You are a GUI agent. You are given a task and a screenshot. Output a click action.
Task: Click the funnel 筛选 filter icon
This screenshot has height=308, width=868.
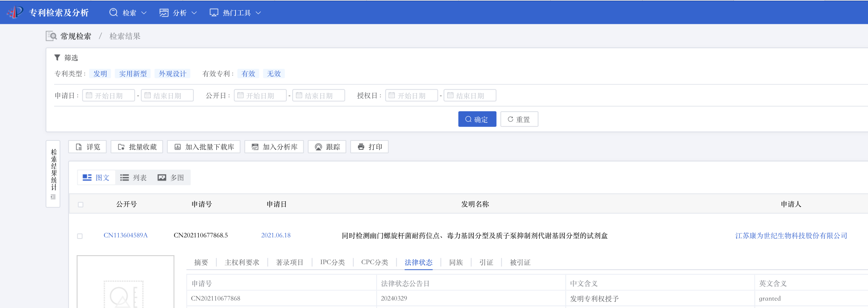point(57,57)
